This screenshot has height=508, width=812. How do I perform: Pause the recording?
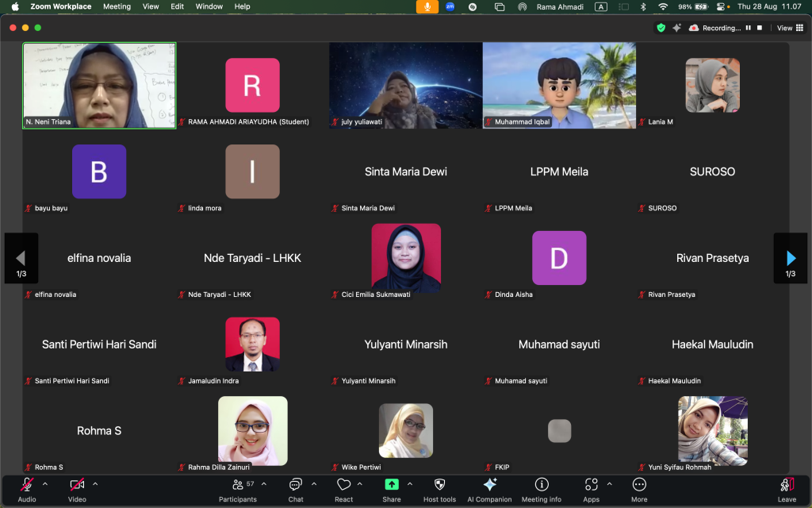(x=748, y=28)
